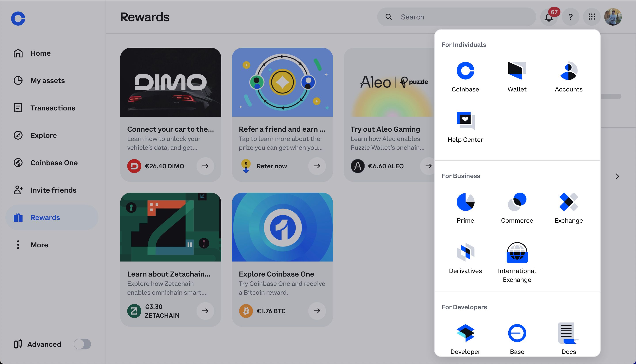This screenshot has width=636, height=364.
Task: Toggle the apps grid menu icon
Action: pyautogui.click(x=592, y=17)
